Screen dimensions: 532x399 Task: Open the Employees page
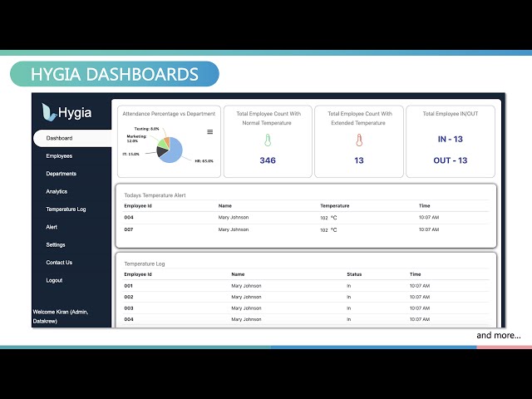coord(59,156)
